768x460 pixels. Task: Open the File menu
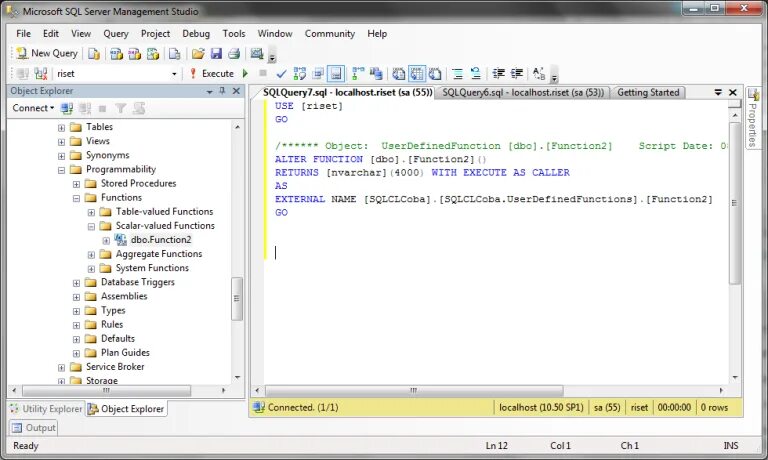pos(24,33)
